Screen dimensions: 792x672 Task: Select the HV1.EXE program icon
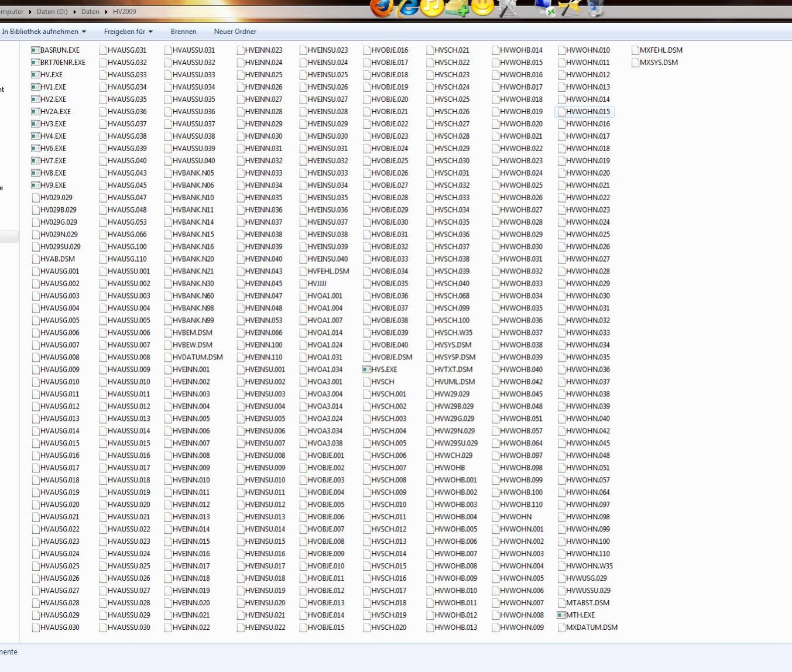(x=35, y=87)
